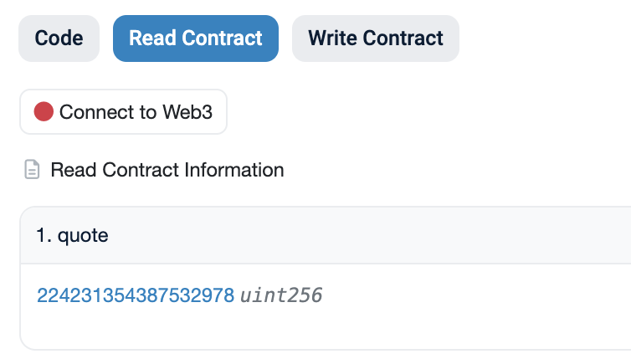The width and height of the screenshot is (631, 364).
Task: Click the red Web3 connection status dot
Action: pos(44,111)
